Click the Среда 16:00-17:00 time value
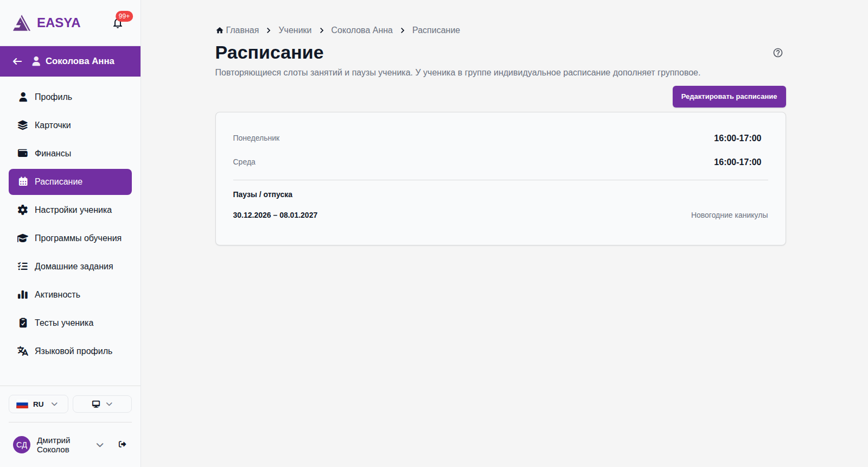 [737, 162]
